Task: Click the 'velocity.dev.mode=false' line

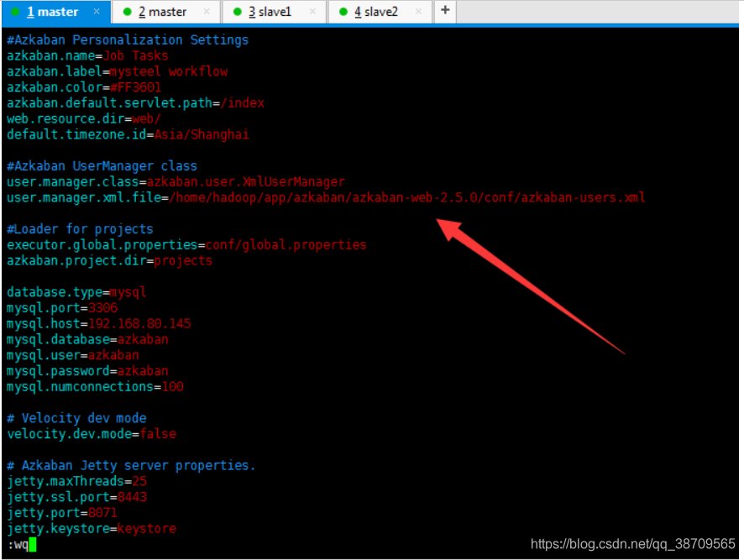Action: pyautogui.click(x=92, y=434)
